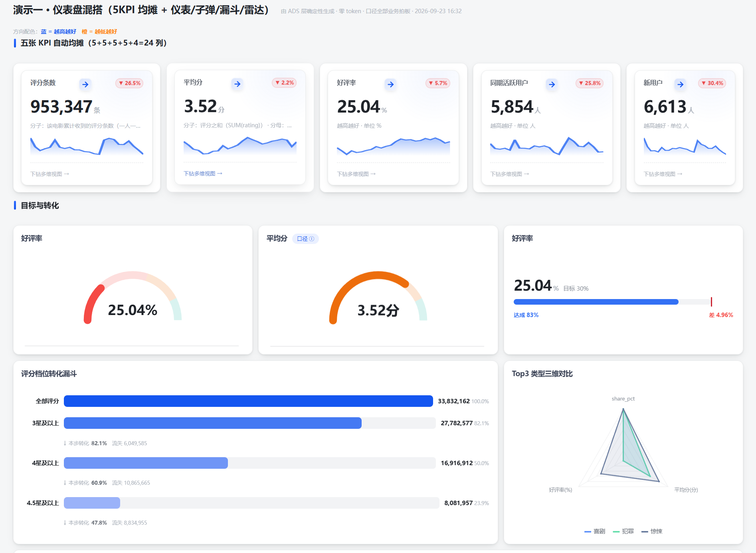Click the sparkline in the 好评率 KPI card
The width and height of the screenshot is (756, 553).
point(393,147)
